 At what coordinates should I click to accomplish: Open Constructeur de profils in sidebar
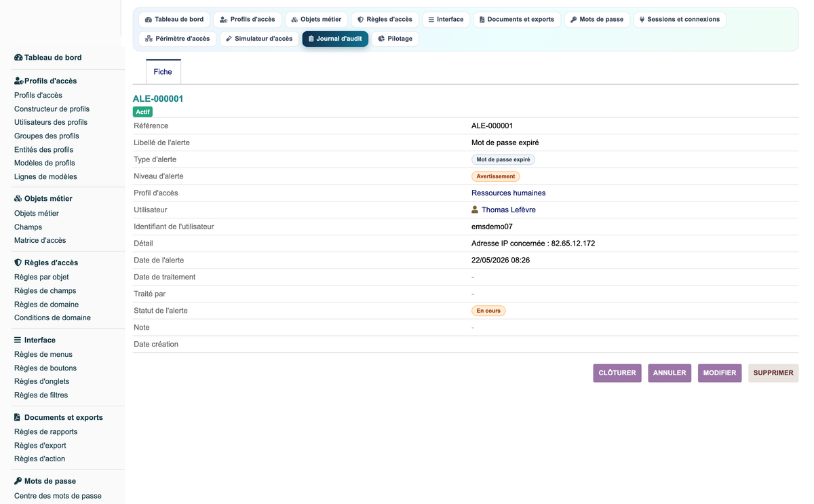(52, 109)
